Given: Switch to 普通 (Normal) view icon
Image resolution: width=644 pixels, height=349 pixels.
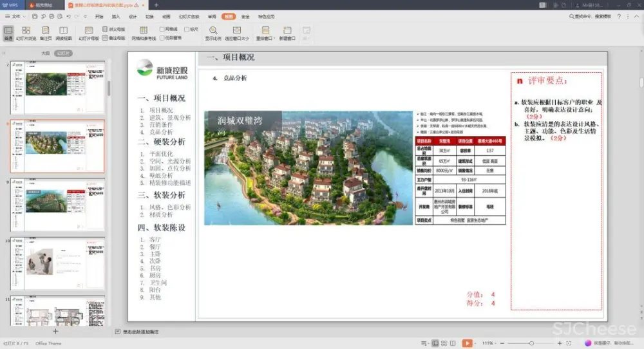Looking at the screenshot, I should pyautogui.click(x=8, y=33).
